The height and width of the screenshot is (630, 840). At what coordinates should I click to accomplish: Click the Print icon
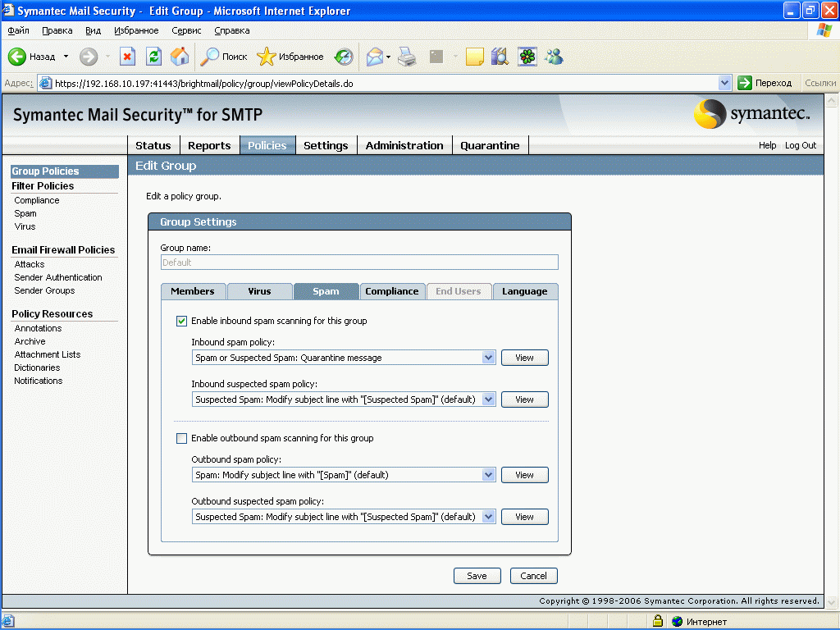click(408, 57)
